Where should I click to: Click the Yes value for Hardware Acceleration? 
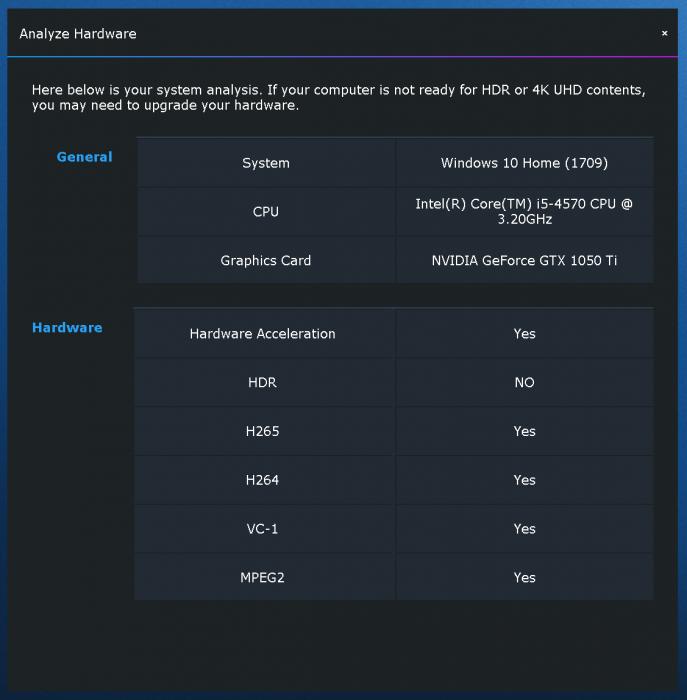point(524,334)
